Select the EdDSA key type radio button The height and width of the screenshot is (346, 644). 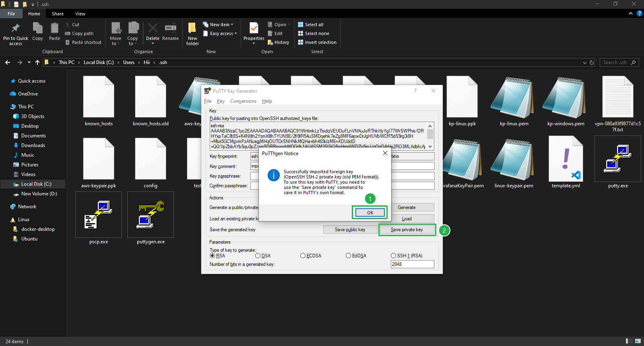tap(348, 256)
